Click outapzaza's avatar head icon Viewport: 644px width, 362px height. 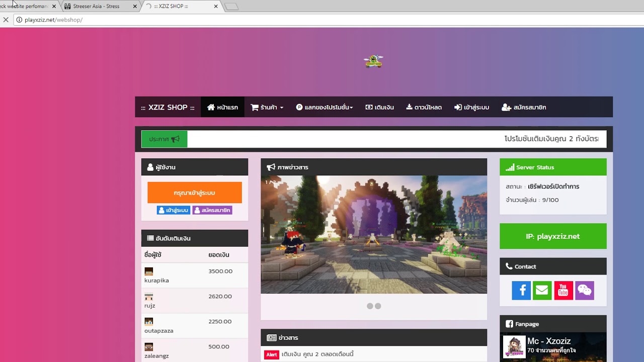(148, 322)
